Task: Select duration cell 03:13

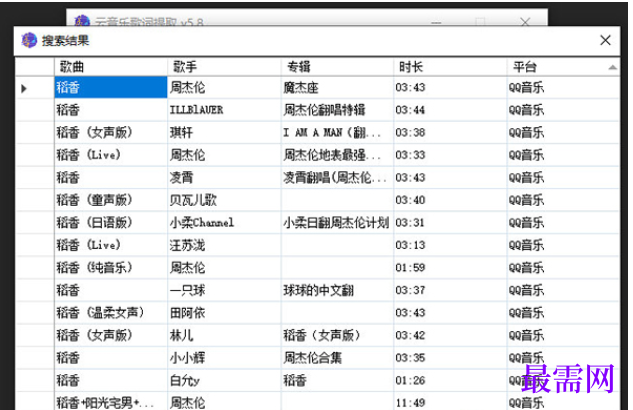Action: click(x=450, y=245)
